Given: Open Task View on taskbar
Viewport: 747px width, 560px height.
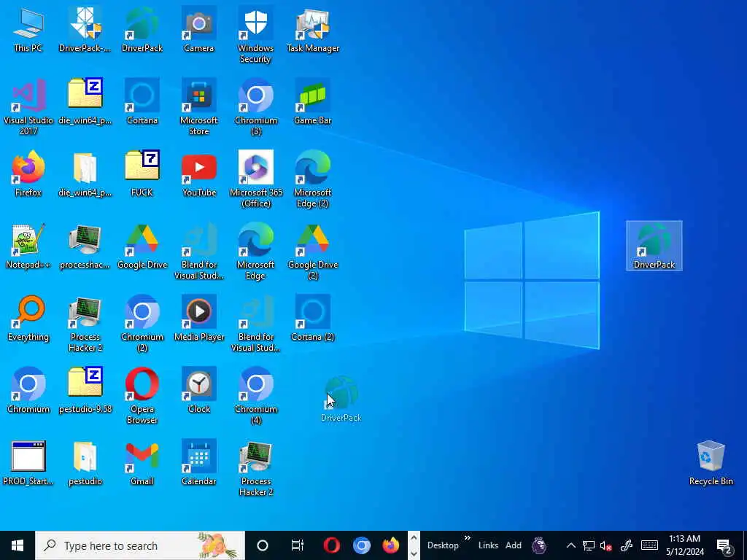Looking at the screenshot, I should coord(298,545).
